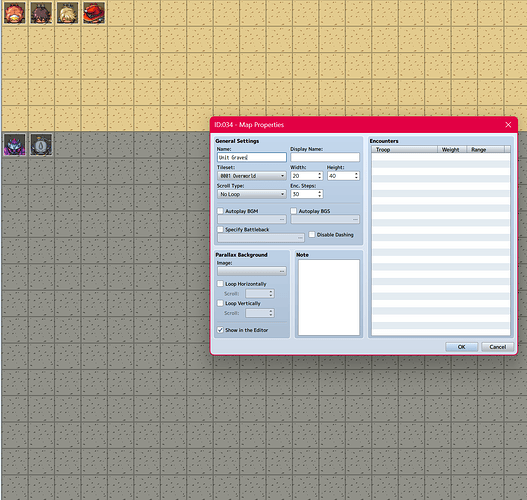
Task: Click the Troop column header
Action: click(404, 150)
